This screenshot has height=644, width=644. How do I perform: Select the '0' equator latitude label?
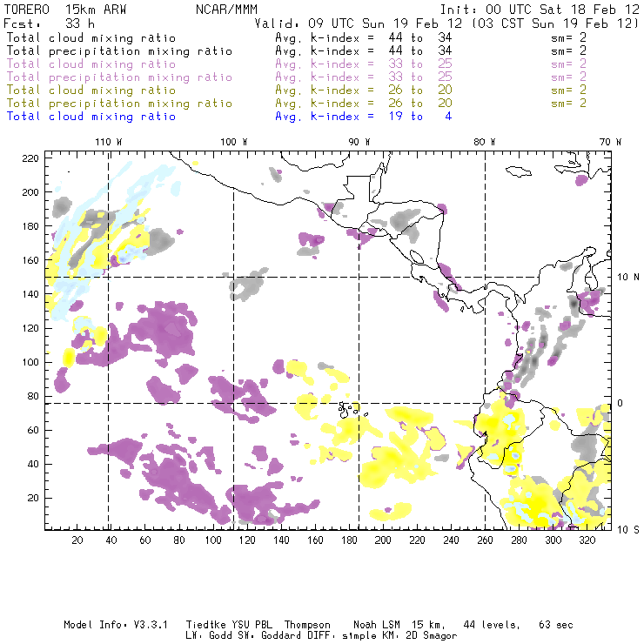point(621,403)
